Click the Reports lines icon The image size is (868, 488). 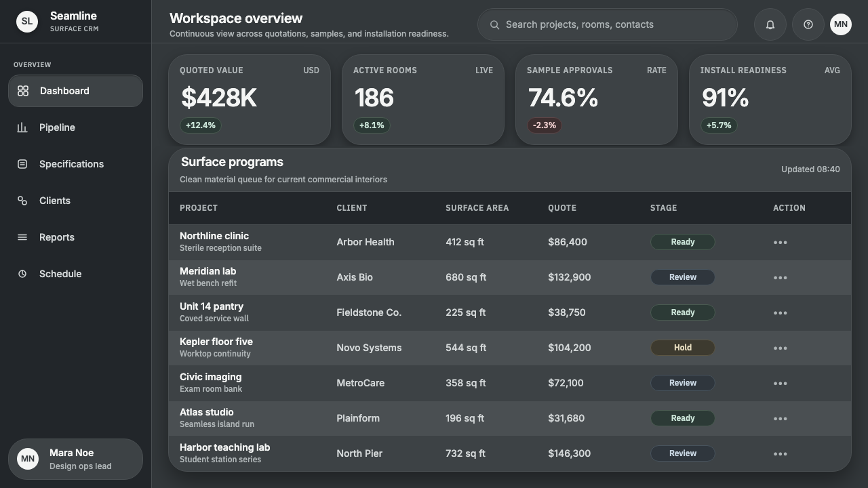(x=22, y=237)
